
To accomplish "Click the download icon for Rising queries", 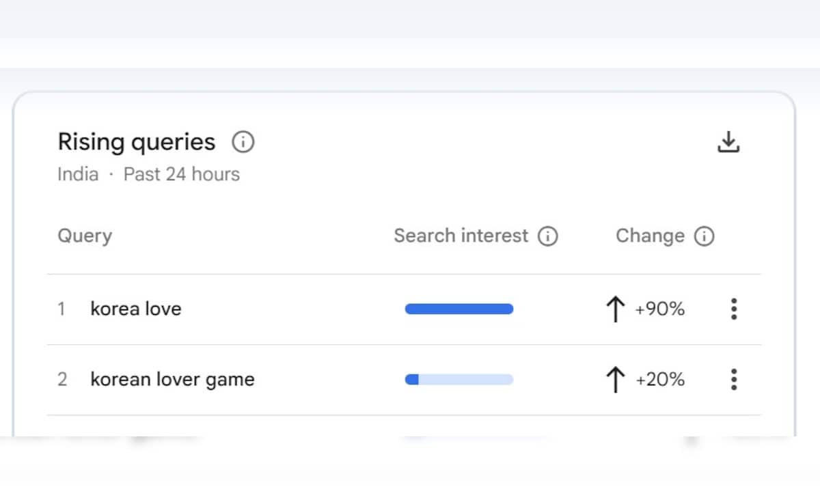I will coord(728,142).
